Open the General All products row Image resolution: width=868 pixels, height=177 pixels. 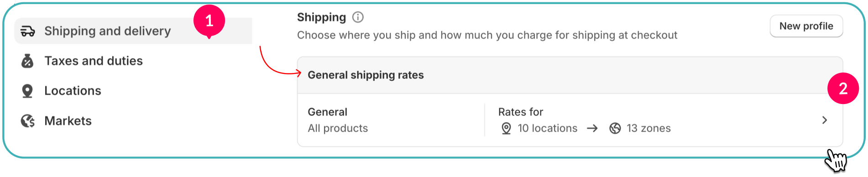click(570, 120)
